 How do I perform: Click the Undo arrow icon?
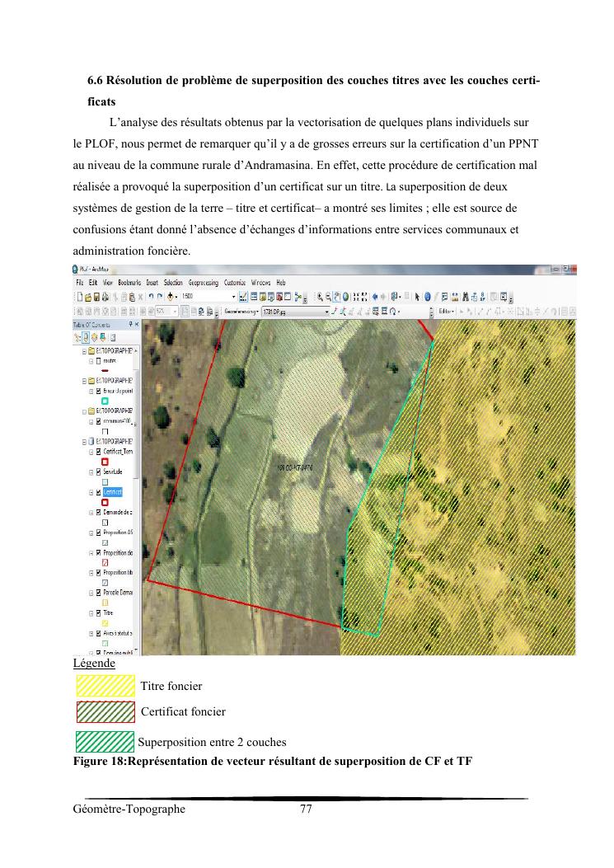(152, 296)
